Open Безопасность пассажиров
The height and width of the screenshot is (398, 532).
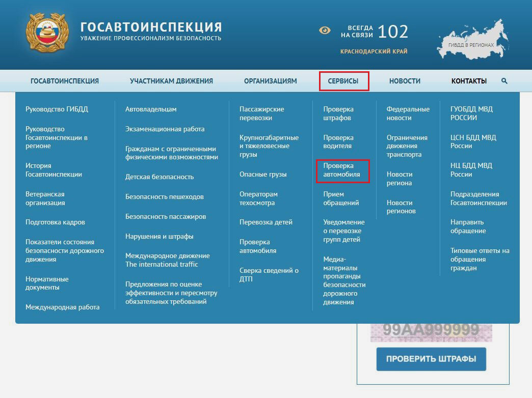(166, 216)
